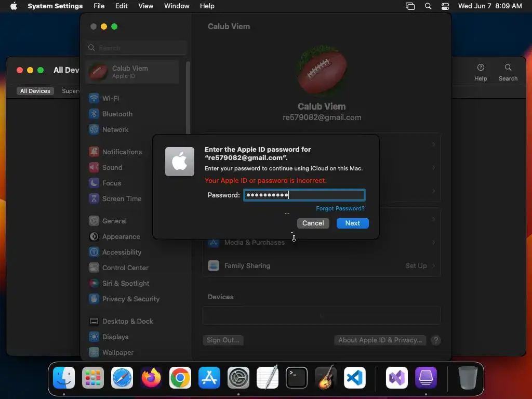Click Help in background window toolbar
This screenshot has width=532, height=399.
(481, 72)
